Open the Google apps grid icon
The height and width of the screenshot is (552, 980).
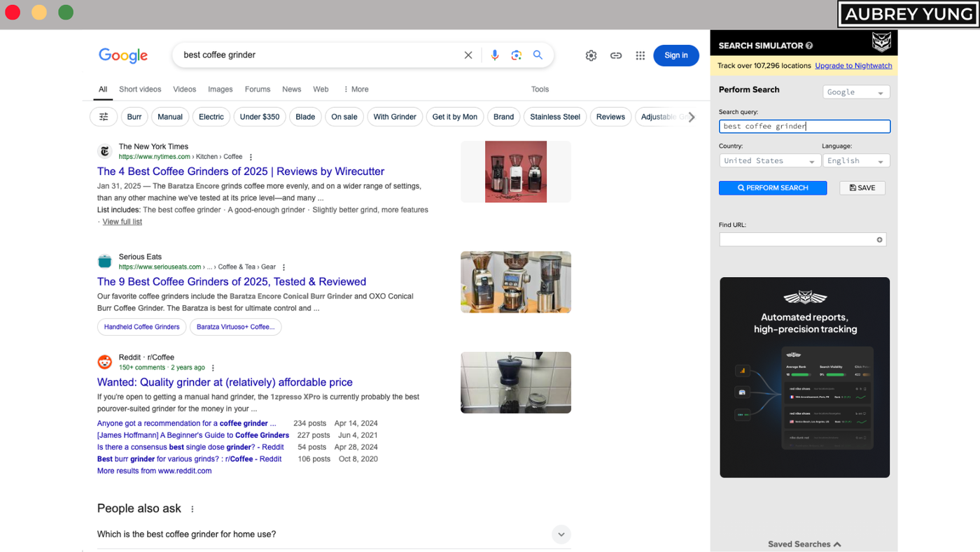coord(640,55)
